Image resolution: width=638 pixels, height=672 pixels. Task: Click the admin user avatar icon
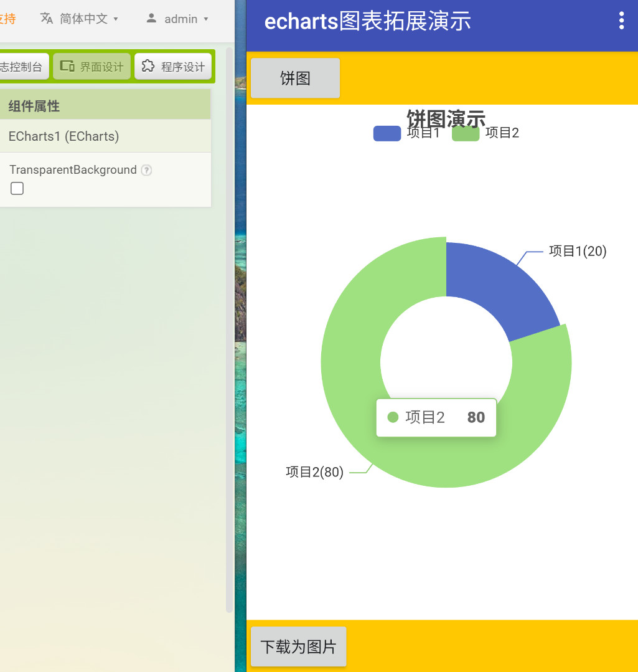coord(151,19)
